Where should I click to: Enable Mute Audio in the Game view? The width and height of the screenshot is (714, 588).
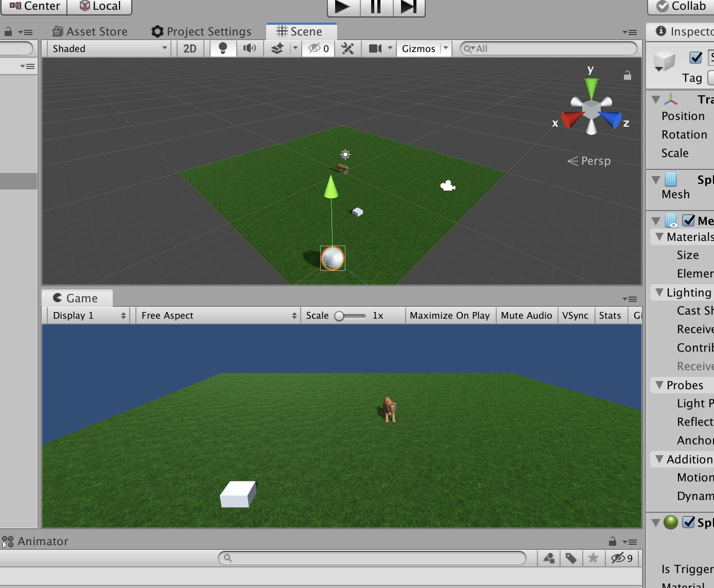click(x=526, y=315)
